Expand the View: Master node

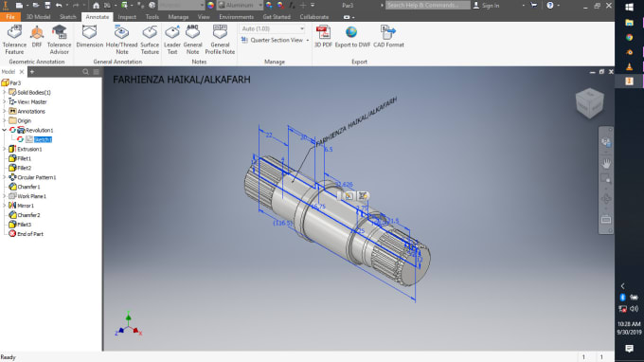point(5,102)
